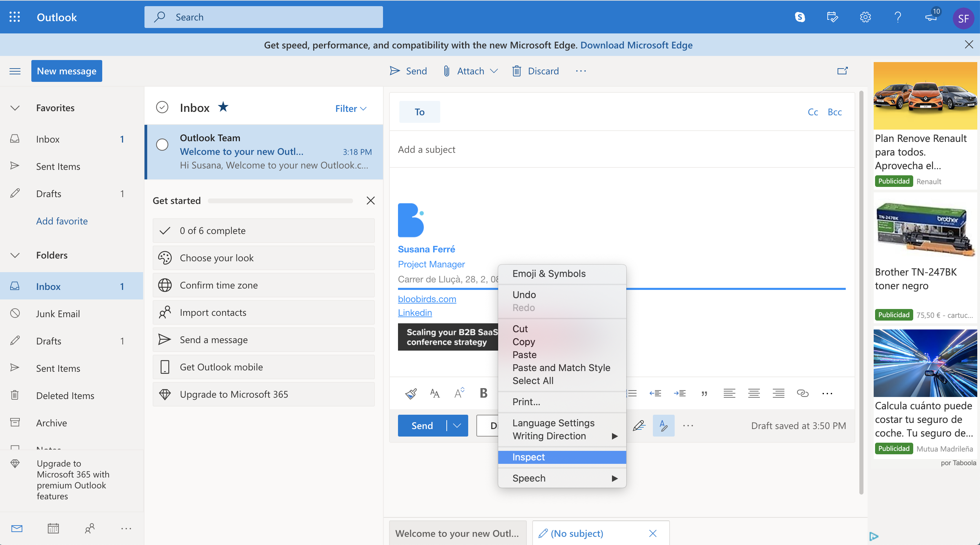
Task: Open the Send options dropdown arrow
Action: (x=457, y=425)
